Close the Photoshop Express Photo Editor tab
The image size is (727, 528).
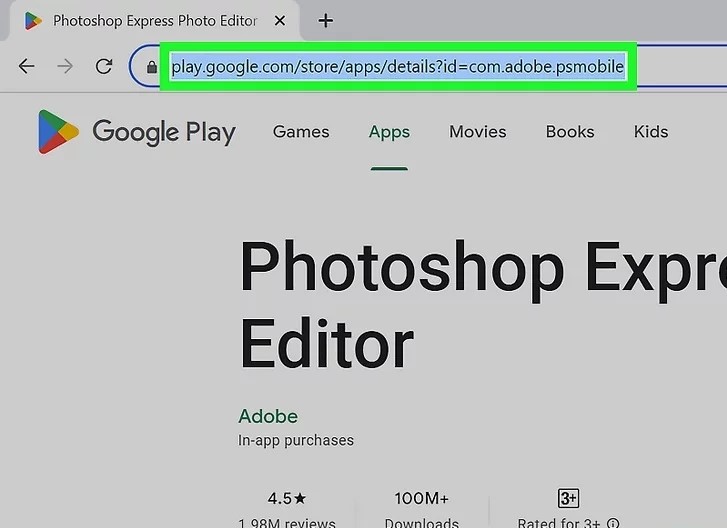pyautogui.click(x=280, y=21)
